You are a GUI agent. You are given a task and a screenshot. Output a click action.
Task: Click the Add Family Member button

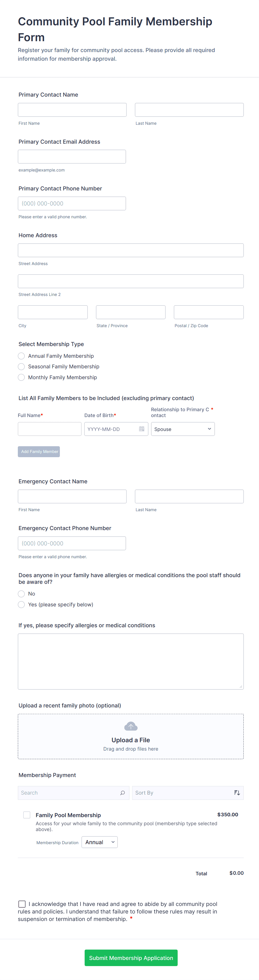tap(39, 452)
